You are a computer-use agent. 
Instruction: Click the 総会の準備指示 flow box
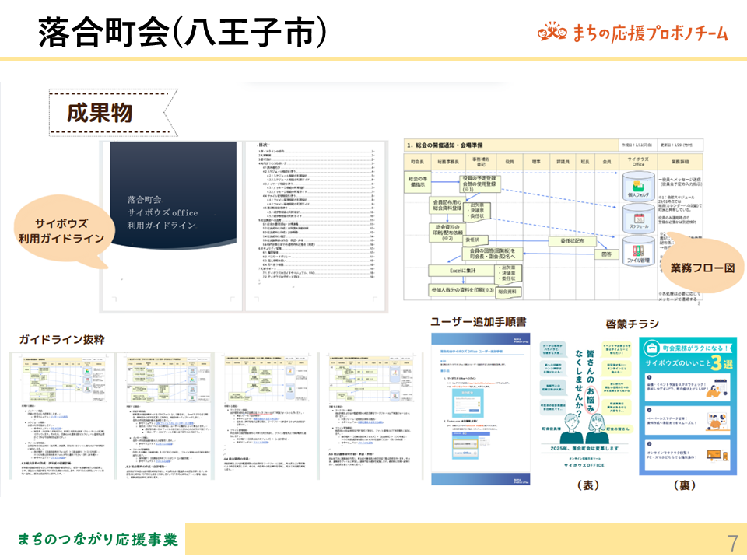coord(418,181)
